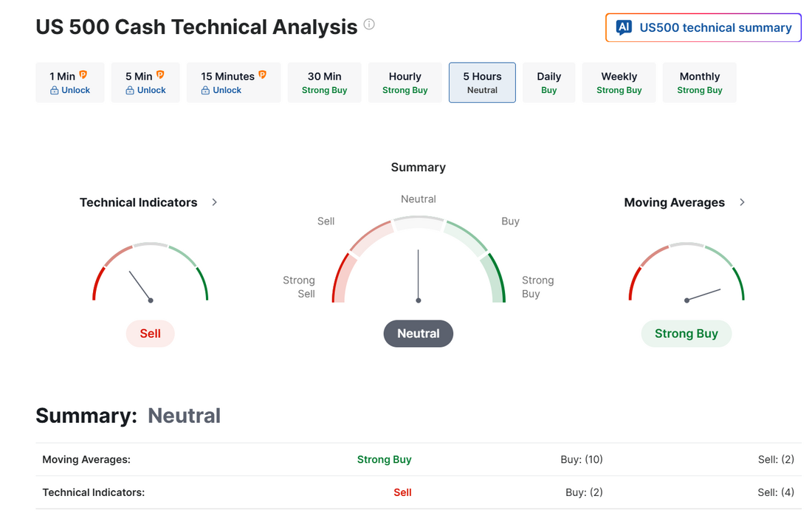Click the Technical Indicators heading link
Image resolution: width=812 pixels, height=530 pixels.
coord(138,202)
